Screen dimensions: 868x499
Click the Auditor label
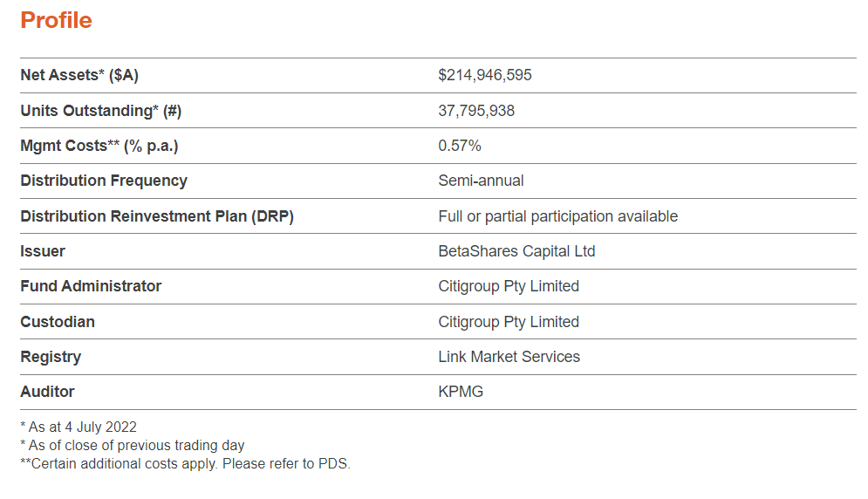tap(47, 392)
